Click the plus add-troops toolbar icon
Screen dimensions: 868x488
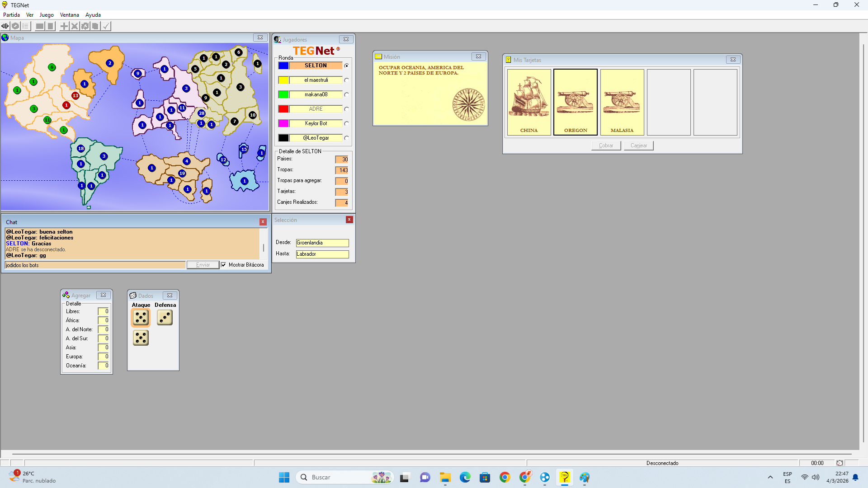[64, 26]
